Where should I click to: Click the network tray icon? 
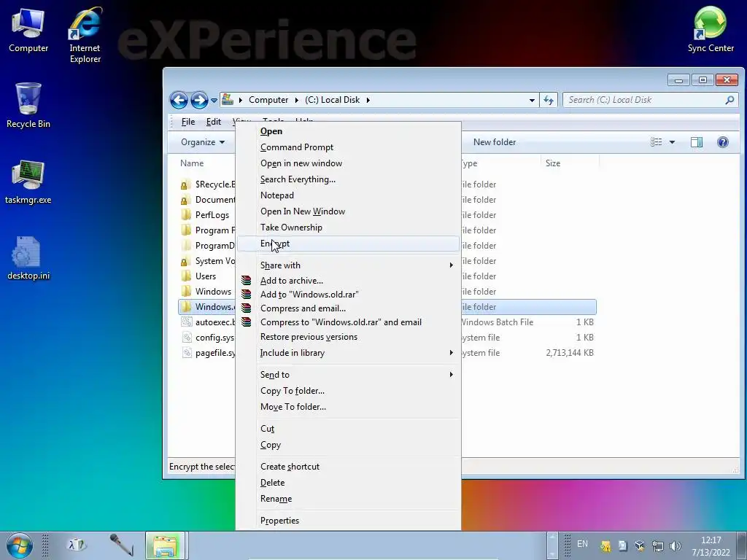click(x=657, y=545)
